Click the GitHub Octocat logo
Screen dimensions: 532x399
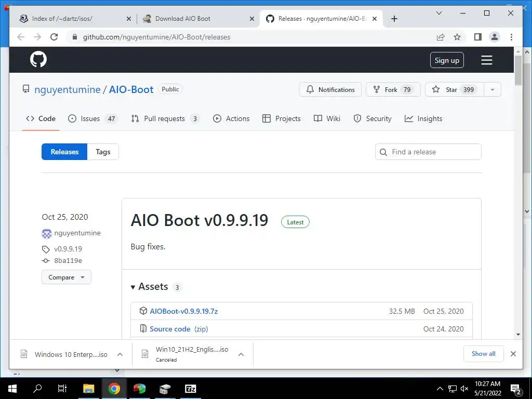pyautogui.click(x=38, y=60)
